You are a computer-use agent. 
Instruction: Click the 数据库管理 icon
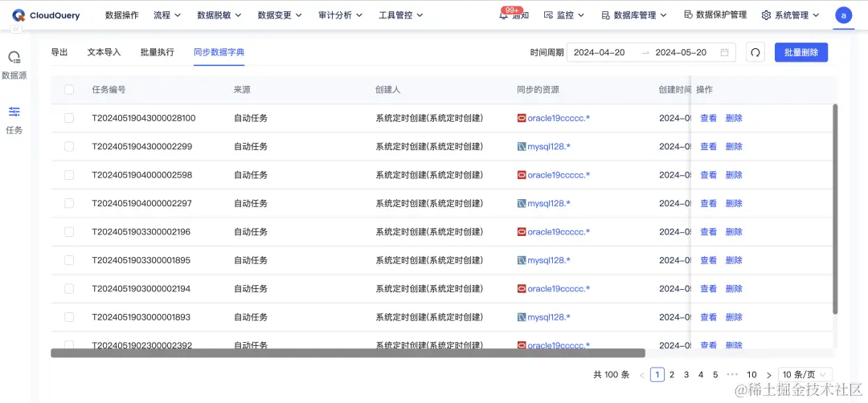(606, 15)
